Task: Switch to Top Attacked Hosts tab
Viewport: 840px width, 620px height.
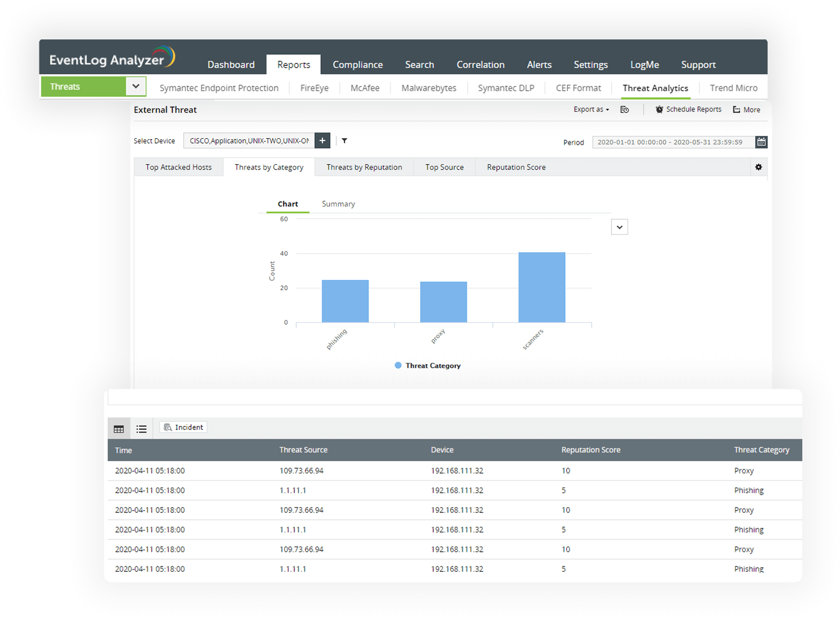Action: click(x=178, y=167)
